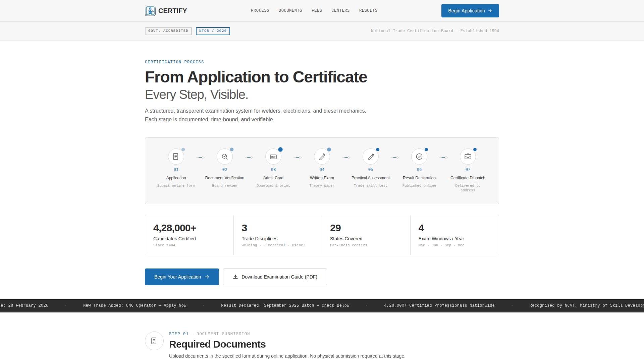
Task: Click the Result Declaration checkmark icon
Action: click(x=419, y=157)
